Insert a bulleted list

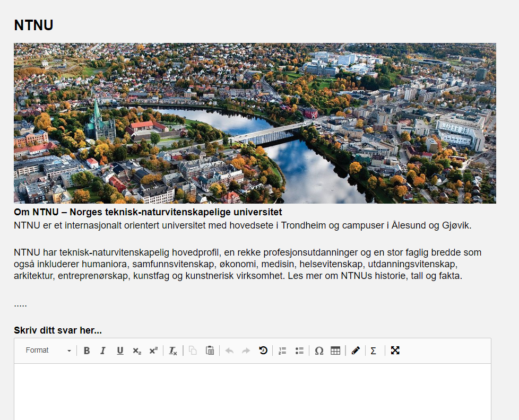tap(299, 351)
